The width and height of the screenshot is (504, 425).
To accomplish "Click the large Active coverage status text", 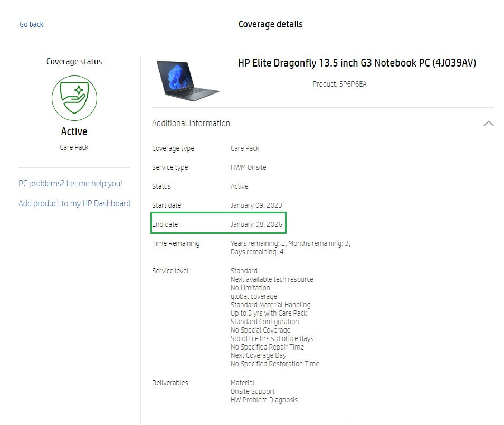I will (74, 131).
